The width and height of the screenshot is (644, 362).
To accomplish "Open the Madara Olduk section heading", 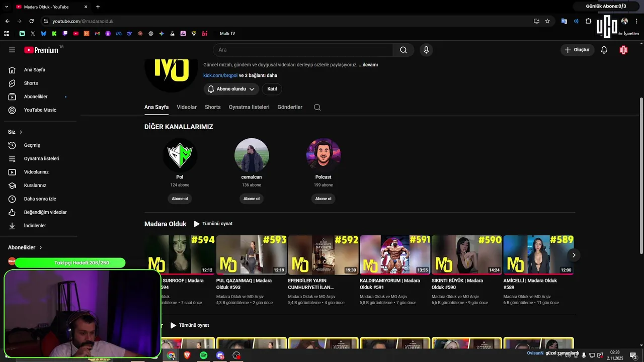I will pyautogui.click(x=166, y=224).
